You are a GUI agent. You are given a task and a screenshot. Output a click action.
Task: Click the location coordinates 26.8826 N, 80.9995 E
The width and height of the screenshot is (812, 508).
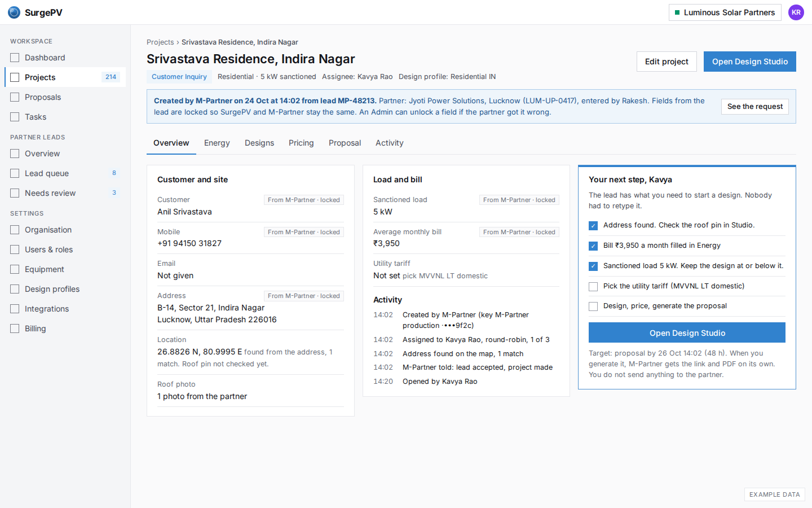(x=200, y=352)
